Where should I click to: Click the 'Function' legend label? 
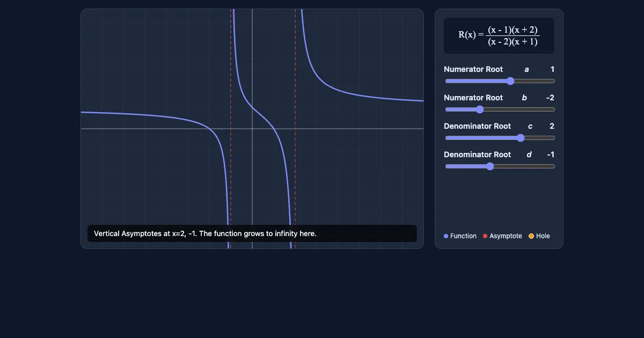[x=463, y=236]
